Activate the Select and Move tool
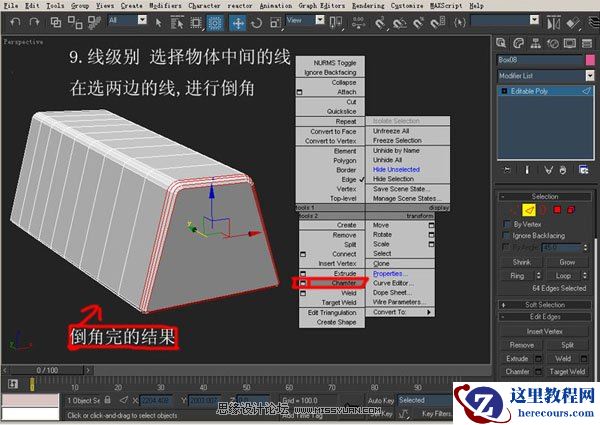Screen dimensions: 600x425 238,23
